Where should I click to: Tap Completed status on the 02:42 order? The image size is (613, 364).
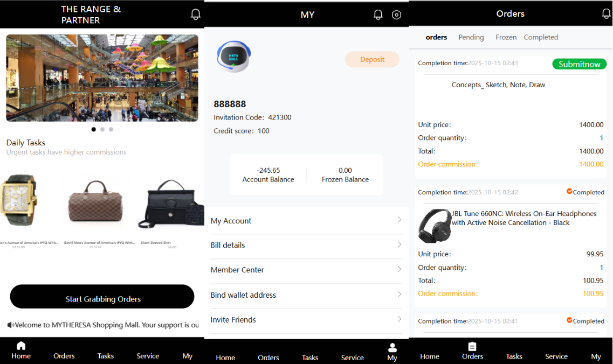pos(586,192)
